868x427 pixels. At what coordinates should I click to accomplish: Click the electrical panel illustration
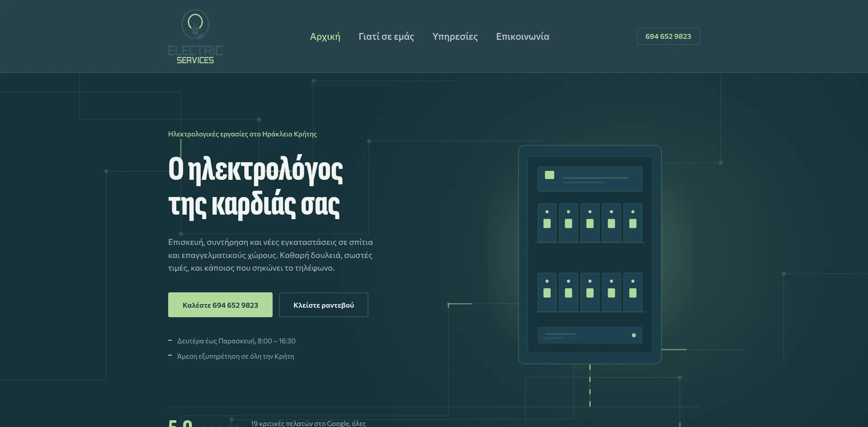pyautogui.click(x=590, y=254)
